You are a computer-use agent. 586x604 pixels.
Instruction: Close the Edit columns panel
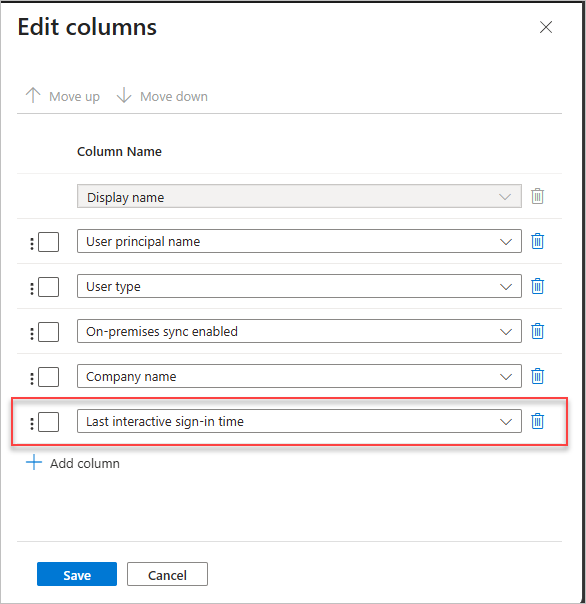[546, 27]
